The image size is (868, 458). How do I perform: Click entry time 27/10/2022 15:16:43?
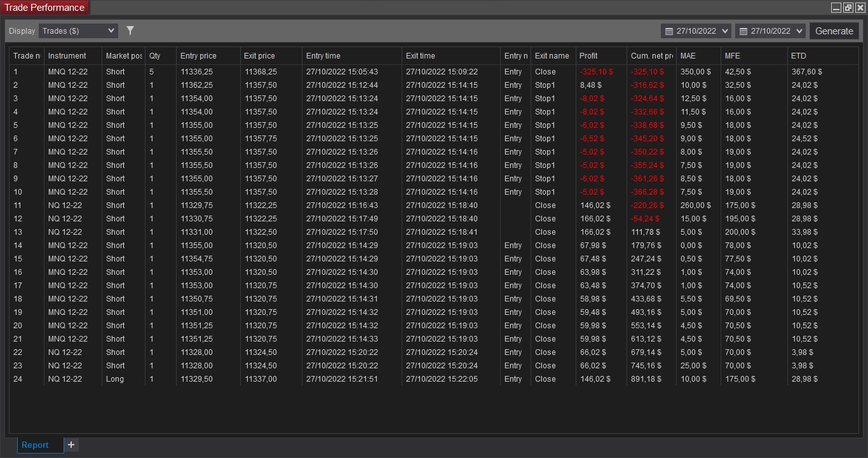click(342, 205)
